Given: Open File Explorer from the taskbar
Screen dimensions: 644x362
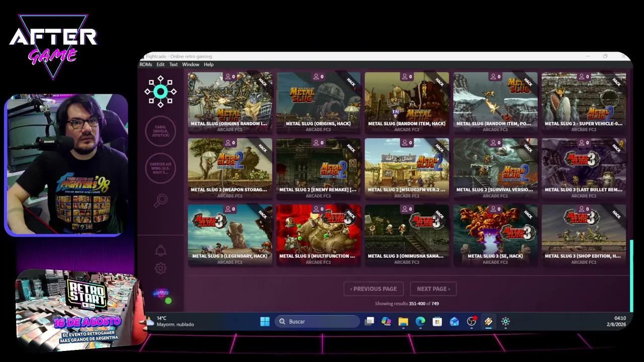Looking at the screenshot, I should click(404, 322).
